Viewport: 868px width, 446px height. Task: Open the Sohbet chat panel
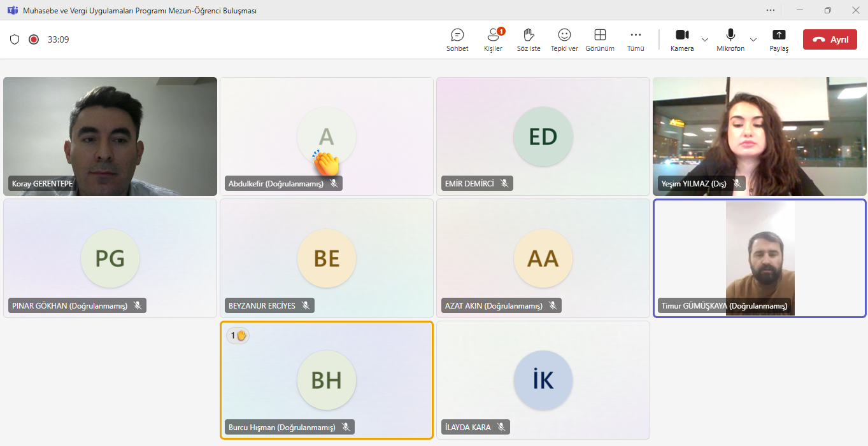(x=457, y=39)
